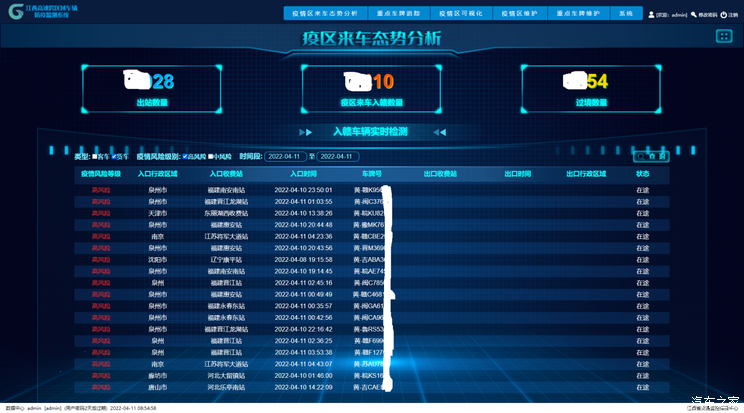Image resolution: width=744 pixels, height=413 pixels.
Task: Toggle the 高风险 risk level checkbox
Action: coord(186,157)
